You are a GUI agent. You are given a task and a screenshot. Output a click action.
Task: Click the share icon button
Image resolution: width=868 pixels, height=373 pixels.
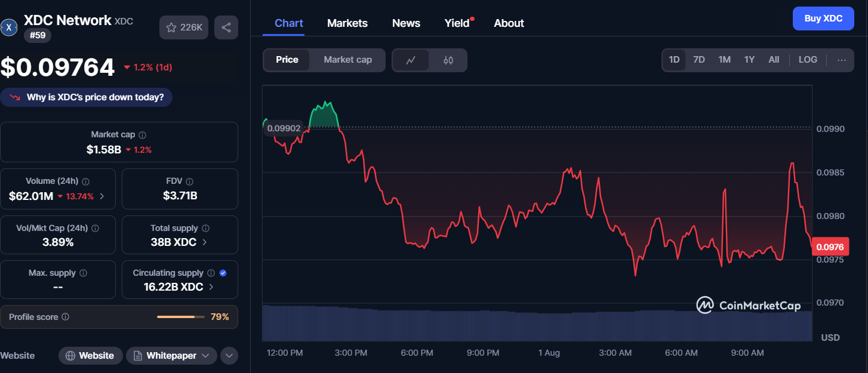[x=226, y=27]
